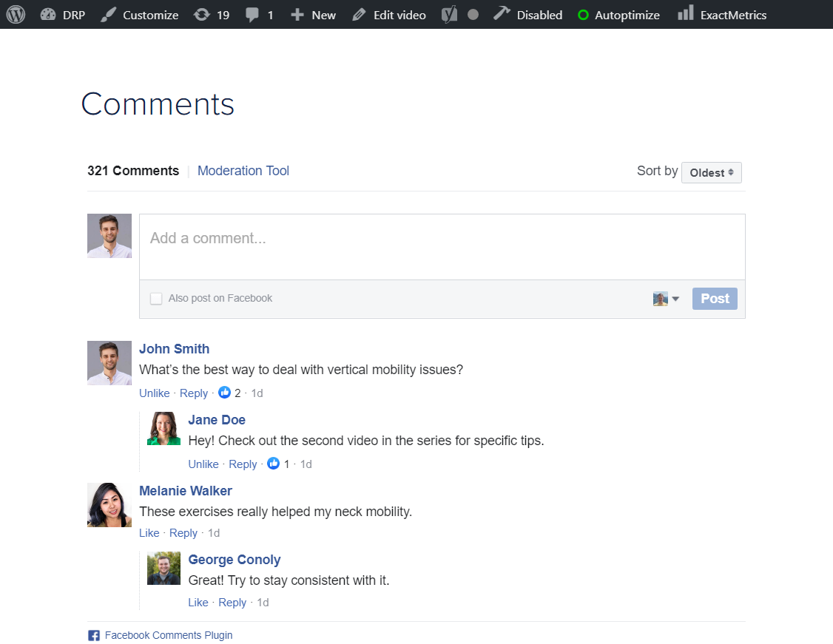Click the Edit video pencil icon

tap(359, 14)
